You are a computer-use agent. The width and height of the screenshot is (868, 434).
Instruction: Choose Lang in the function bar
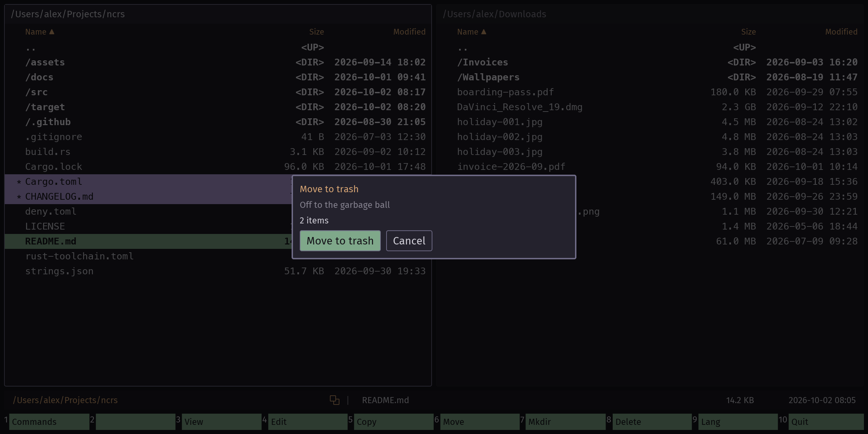click(738, 422)
